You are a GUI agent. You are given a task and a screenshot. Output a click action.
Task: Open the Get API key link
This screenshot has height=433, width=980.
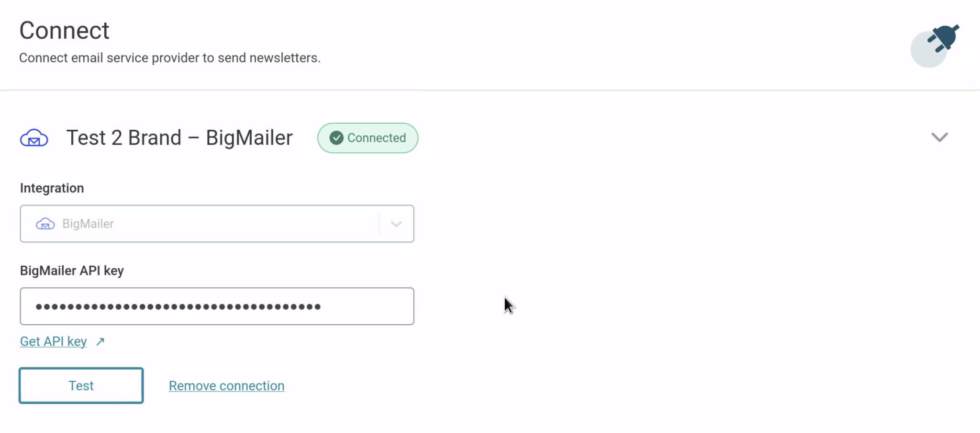(x=53, y=342)
